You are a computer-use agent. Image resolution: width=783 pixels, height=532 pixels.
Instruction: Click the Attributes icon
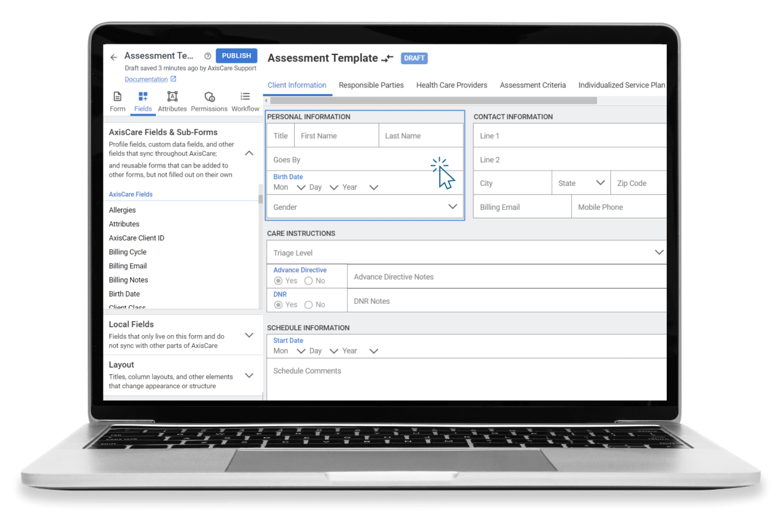click(x=172, y=98)
